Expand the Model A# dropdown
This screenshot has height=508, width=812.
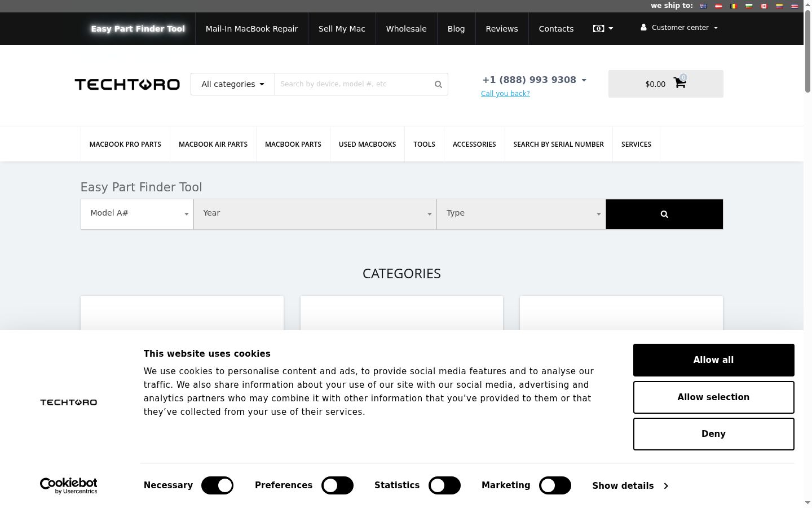click(x=137, y=214)
